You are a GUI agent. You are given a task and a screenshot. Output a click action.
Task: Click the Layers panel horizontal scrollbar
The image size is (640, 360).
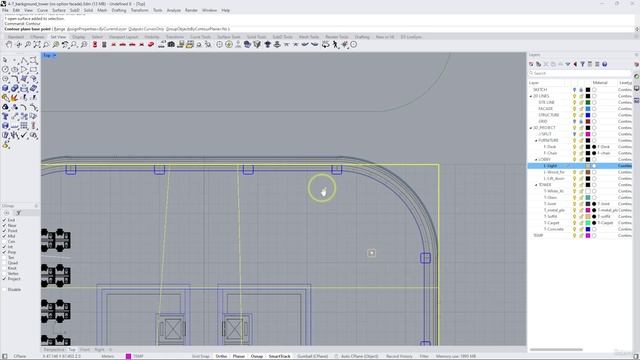(x=556, y=350)
